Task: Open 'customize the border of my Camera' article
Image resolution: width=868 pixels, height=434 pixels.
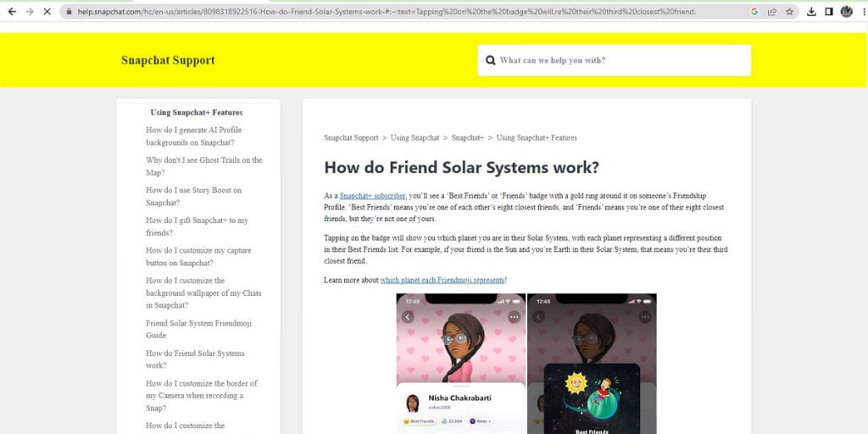Action: (202, 395)
